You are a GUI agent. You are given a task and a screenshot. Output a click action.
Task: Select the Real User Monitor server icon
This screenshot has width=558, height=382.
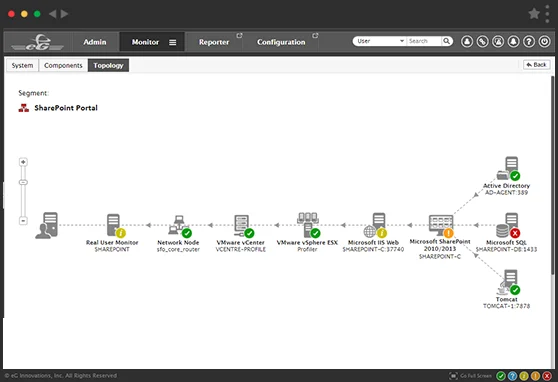point(115,225)
